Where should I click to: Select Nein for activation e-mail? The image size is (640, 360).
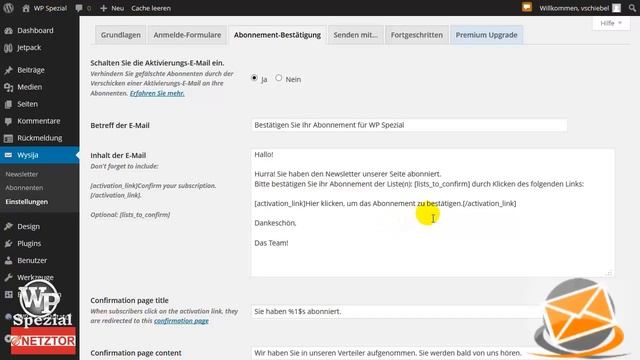278,78
